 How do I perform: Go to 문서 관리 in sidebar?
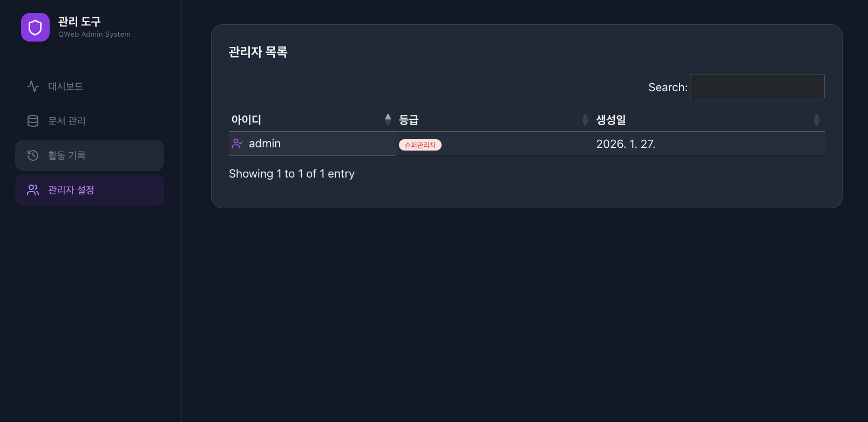tap(67, 121)
